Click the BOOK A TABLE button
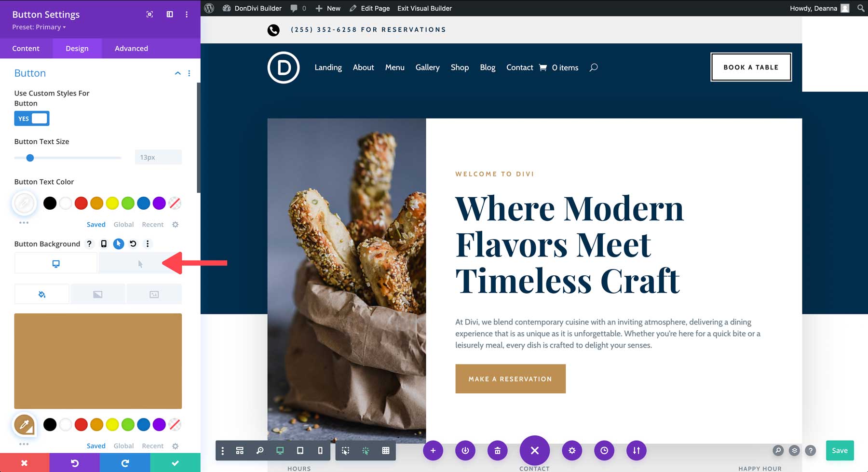This screenshot has height=472, width=868. pos(751,67)
